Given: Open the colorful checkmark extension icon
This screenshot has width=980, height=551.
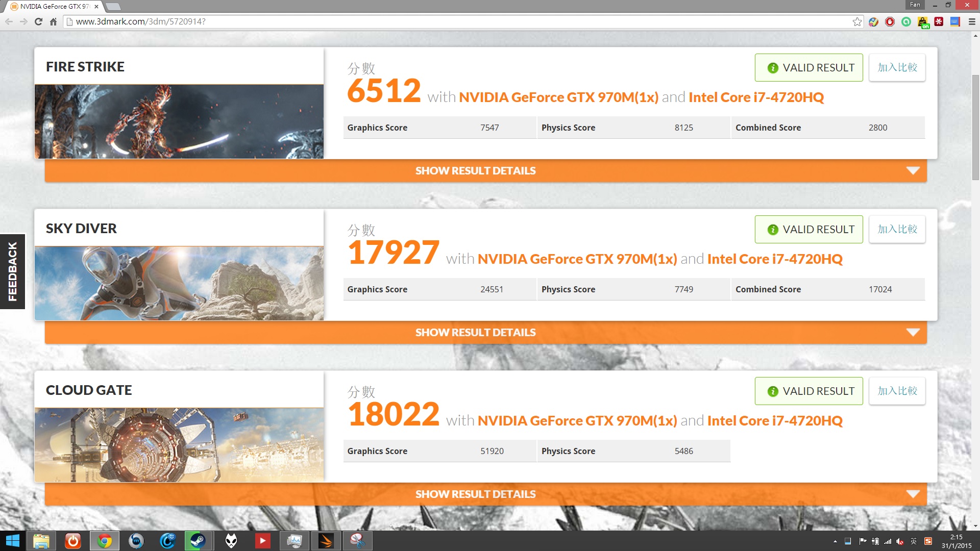Looking at the screenshot, I should (x=874, y=21).
